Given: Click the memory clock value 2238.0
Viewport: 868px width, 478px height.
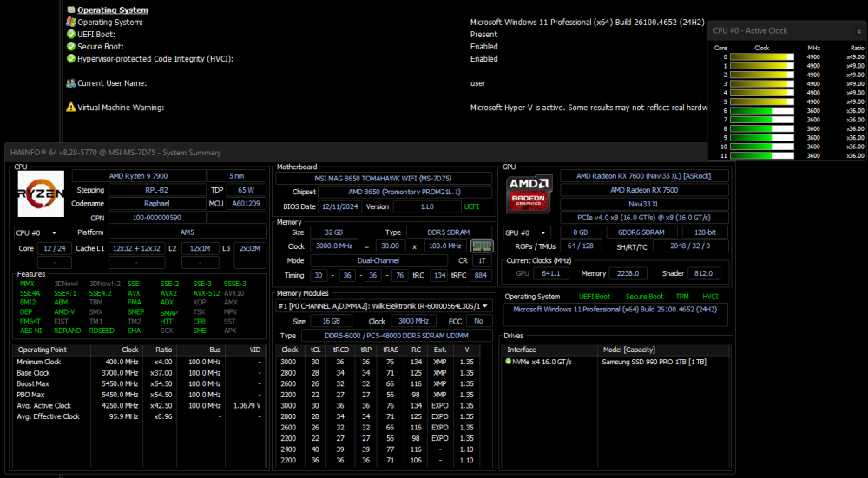Looking at the screenshot, I should click(628, 273).
